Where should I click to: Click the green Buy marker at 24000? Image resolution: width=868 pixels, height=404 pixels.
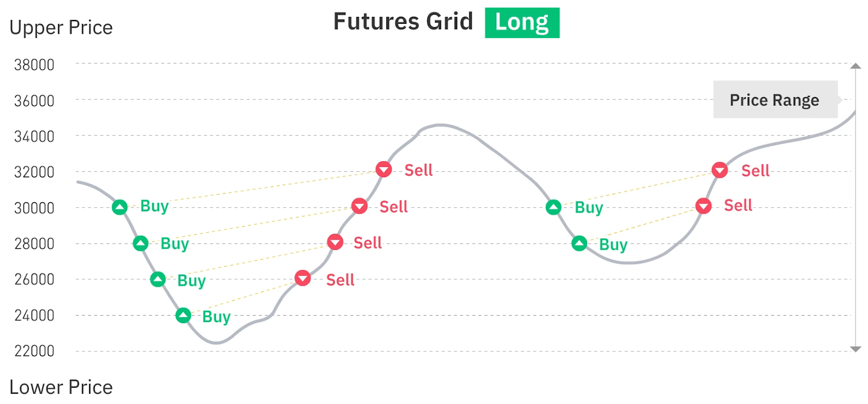[183, 316]
